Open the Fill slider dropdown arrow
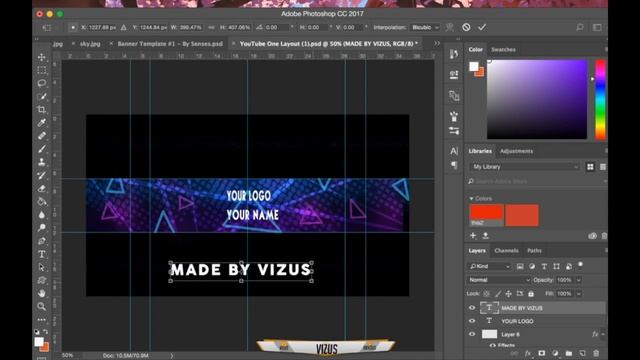The height and width of the screenshot is (360, 640). [578, 293]
